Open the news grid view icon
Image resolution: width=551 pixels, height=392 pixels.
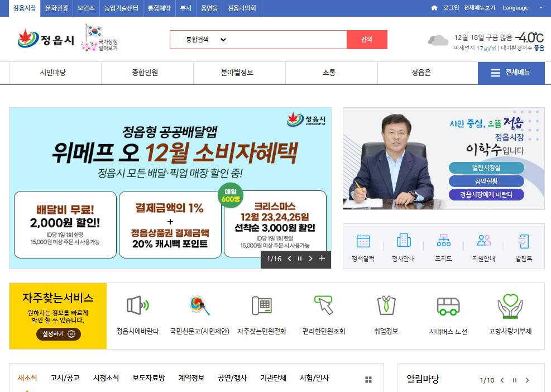(368, 379)
